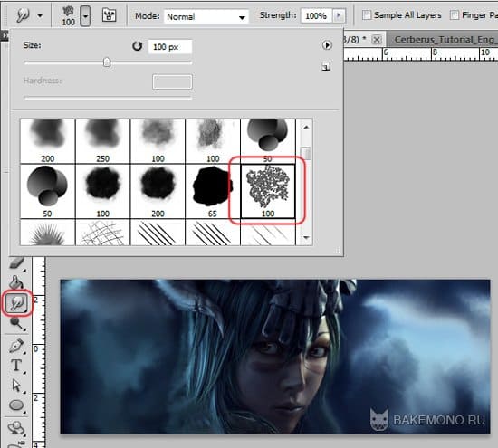Select the third-row diagonal lines brush
Viewport: 498px width, 448px height.
(158, 233)
